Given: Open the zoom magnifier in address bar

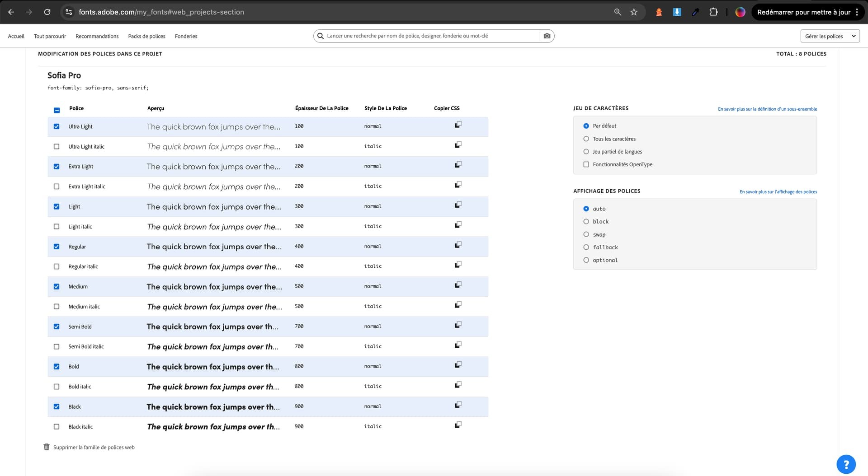Looking at the screenshot, I should pos(618,12).
